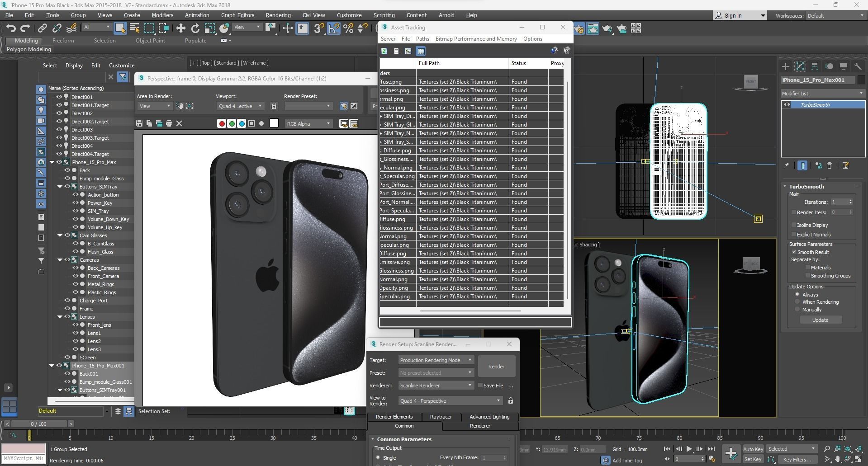Click the Pin Stack icon
This screenshot has width=868, height=466.
(x=786, y=166)
